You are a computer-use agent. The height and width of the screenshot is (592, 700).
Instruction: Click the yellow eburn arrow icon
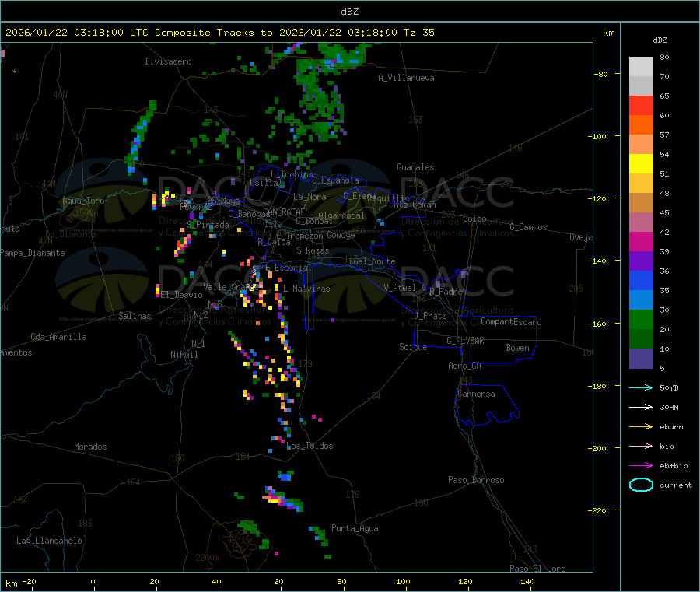coord(641,427)
